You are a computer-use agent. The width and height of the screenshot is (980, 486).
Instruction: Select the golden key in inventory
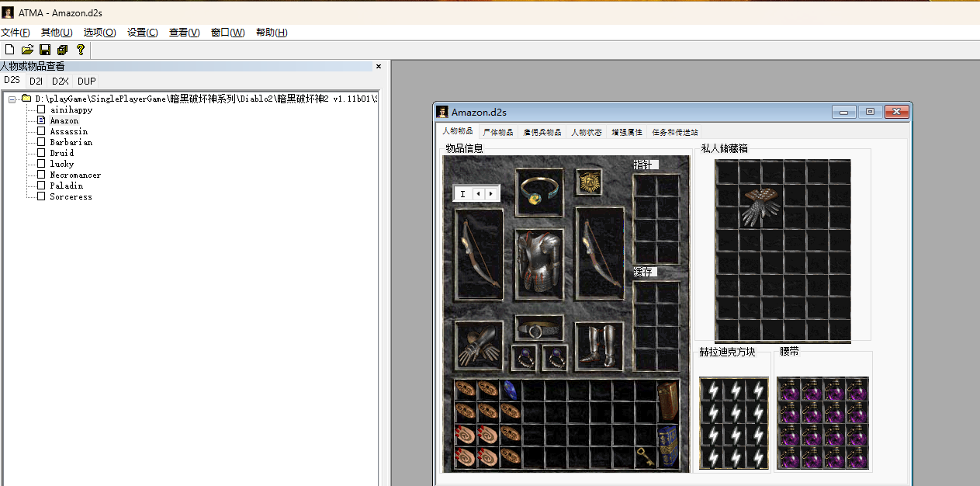click(x=645, y=457)
